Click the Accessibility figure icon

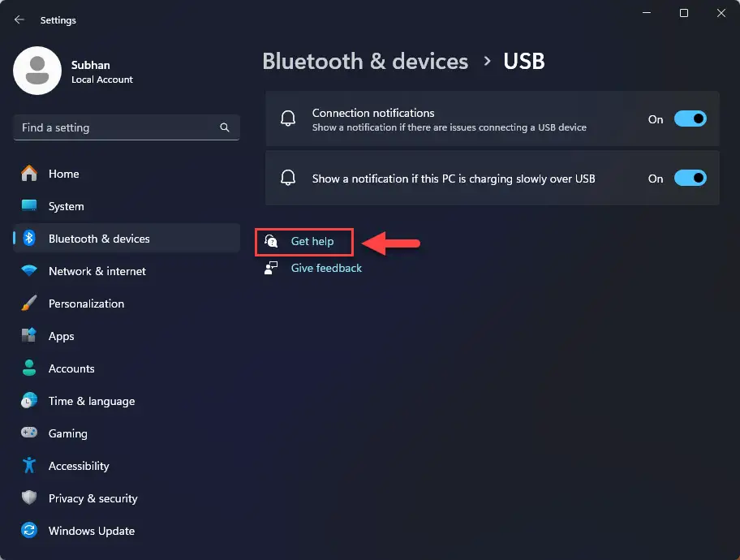click(29, 465)
